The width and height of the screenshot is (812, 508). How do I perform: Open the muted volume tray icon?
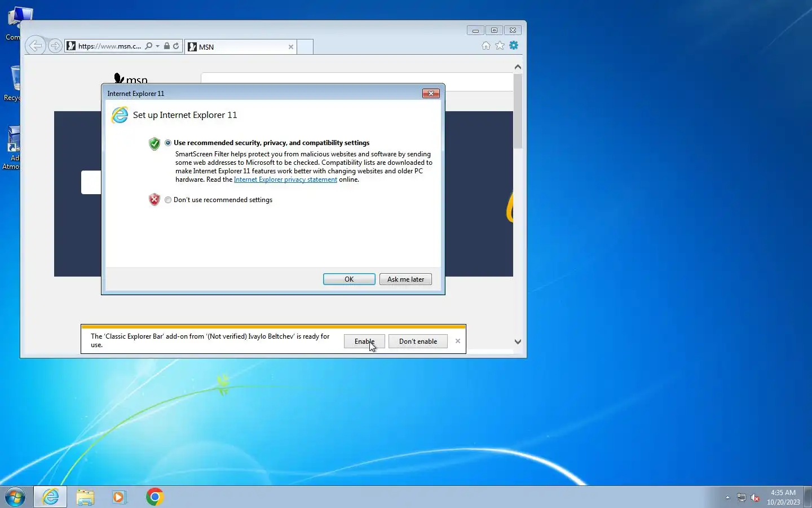click(x=755, y=498)
